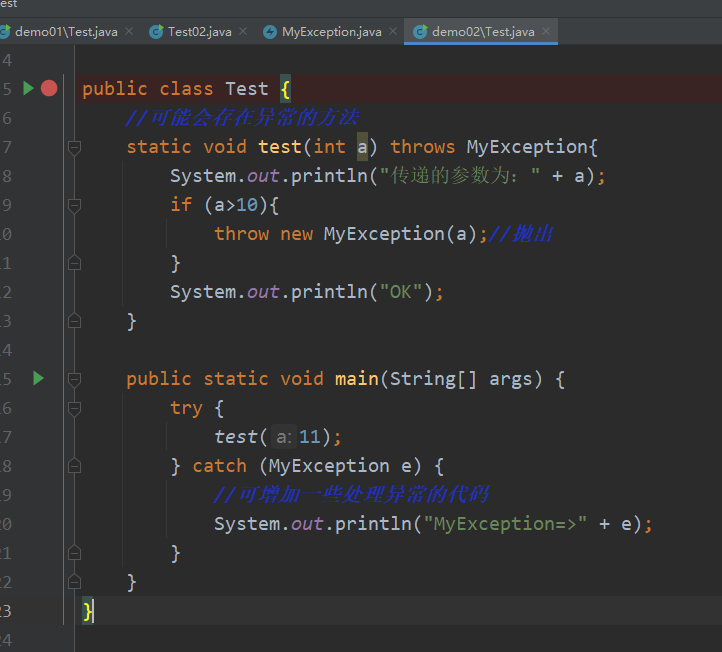Remove the red breakpoint on the class line
This screenshot has width=722, height=652.
pyautogui.click(x=49, y=88)
